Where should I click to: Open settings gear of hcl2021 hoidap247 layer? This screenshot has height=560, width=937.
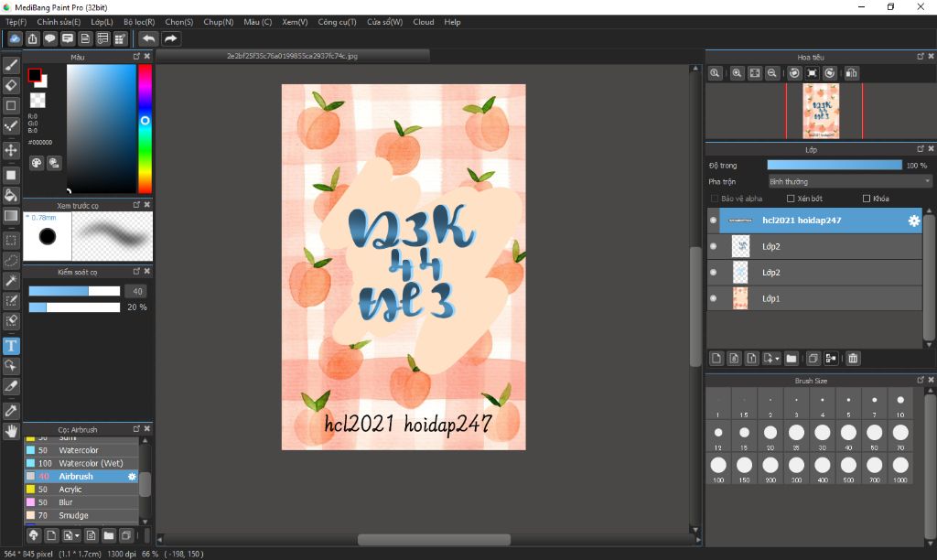coord(914,221)
